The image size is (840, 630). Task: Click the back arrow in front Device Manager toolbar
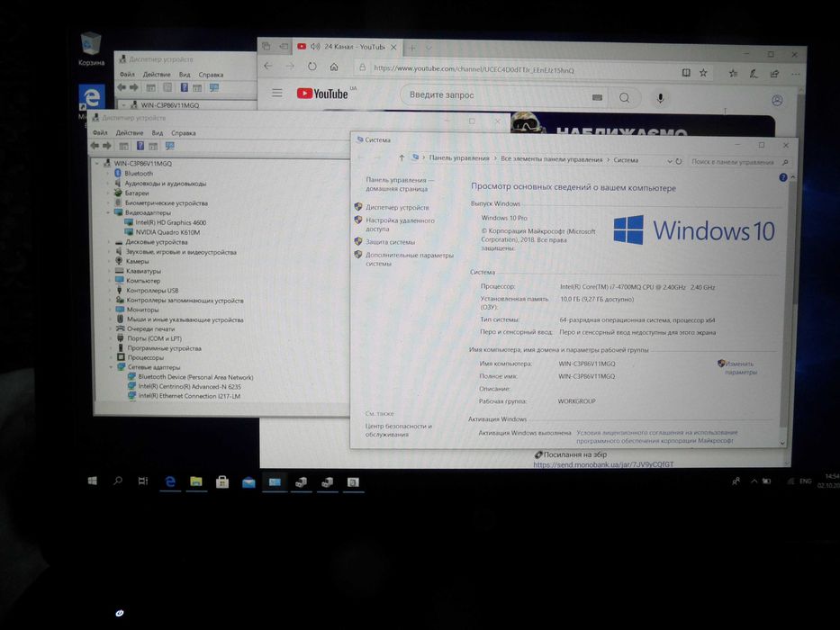pyautogui.click(x=95, y=146)
